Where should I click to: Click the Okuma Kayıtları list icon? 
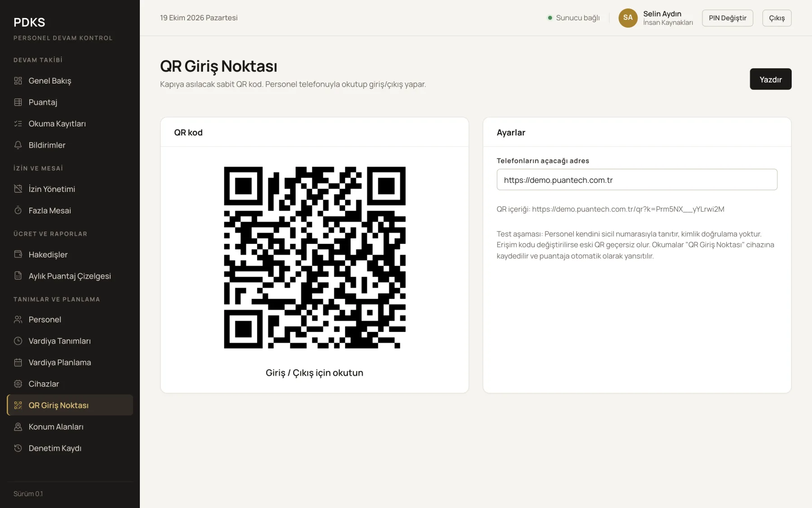18,124
